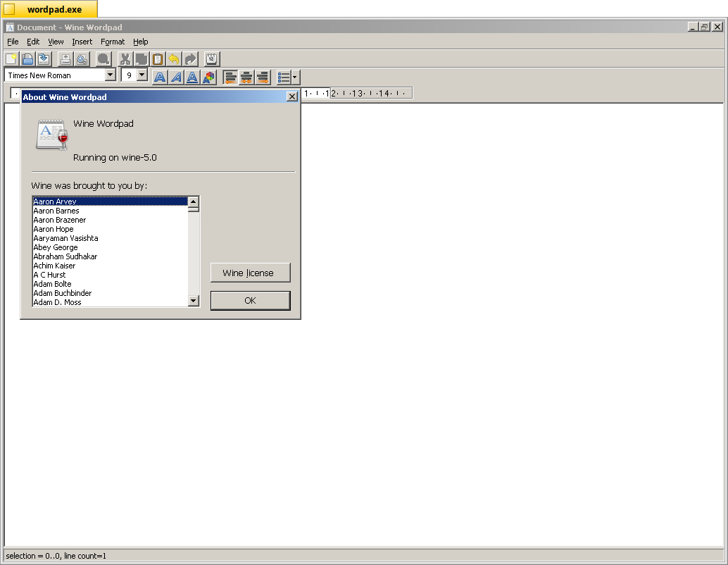Close the About Wine Wordpad dialog
728x565 pixels.
[x=292, y=97]
